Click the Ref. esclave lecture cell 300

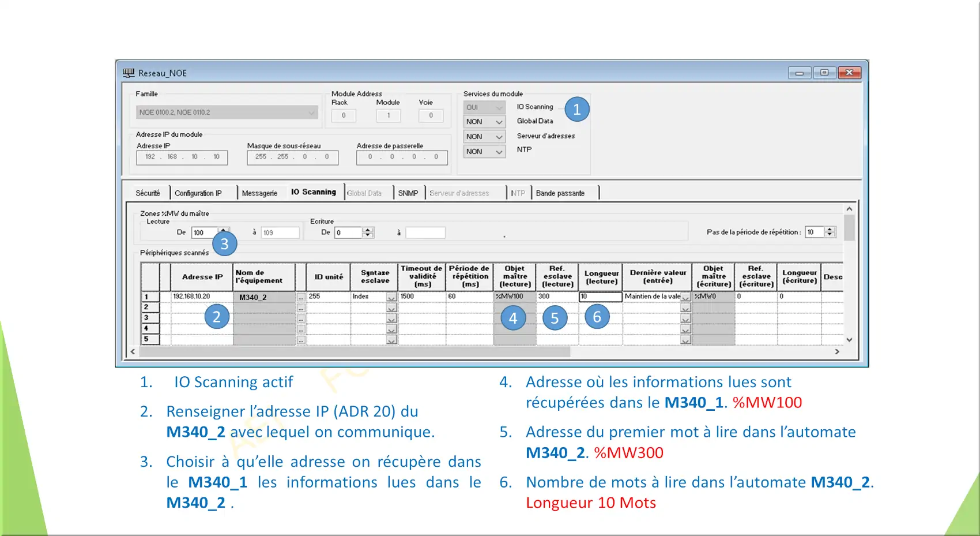[x=557, y=297]
